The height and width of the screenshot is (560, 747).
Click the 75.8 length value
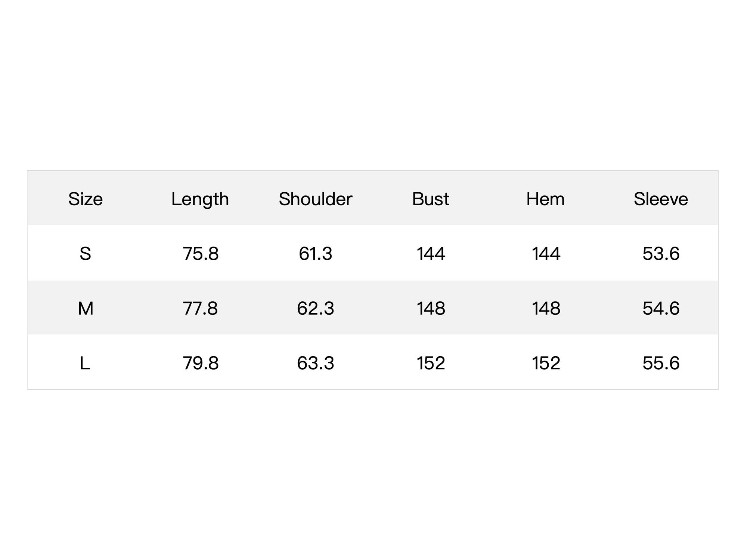[x=201, y=254]
